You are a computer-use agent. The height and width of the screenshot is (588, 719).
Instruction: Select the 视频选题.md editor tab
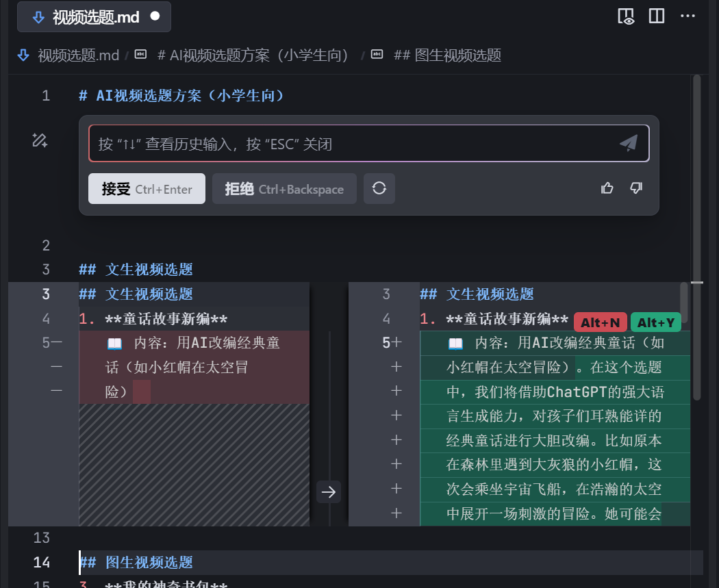point(94,17)
